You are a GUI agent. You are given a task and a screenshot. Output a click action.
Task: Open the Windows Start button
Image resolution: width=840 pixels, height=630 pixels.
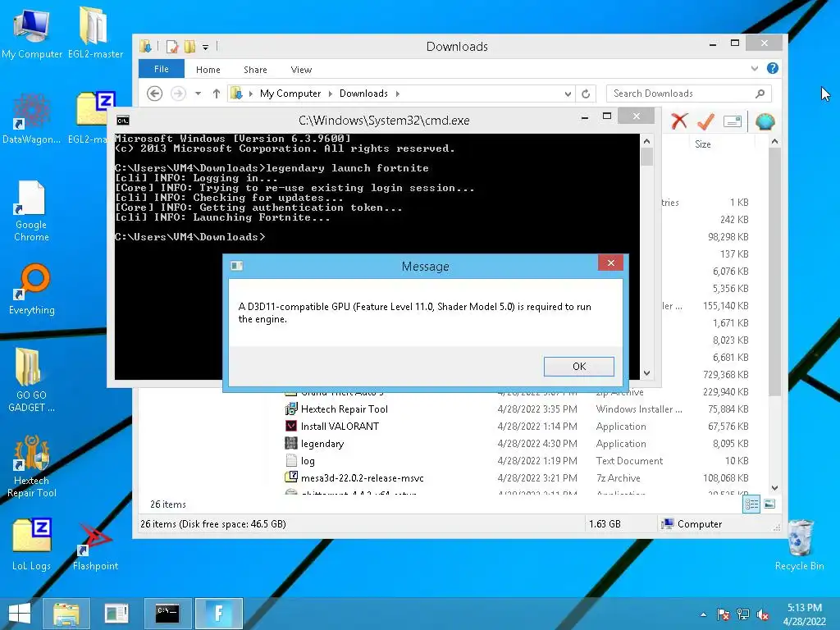pos(20,614)
